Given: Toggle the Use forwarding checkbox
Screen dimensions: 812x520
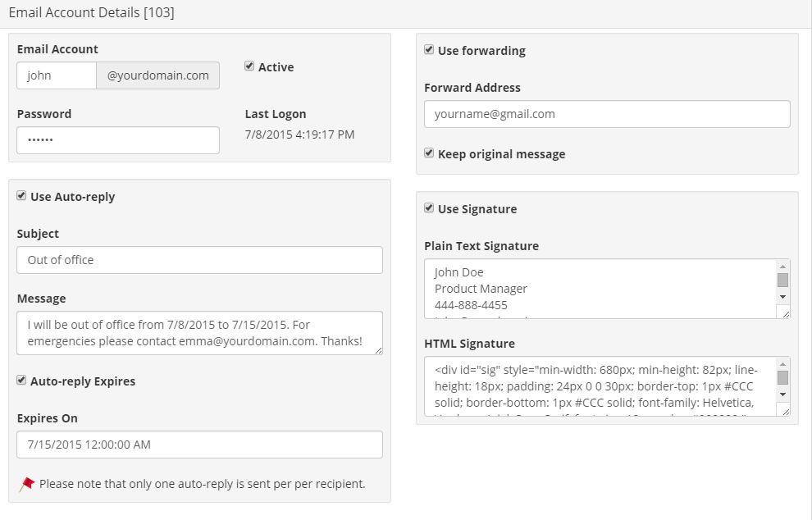Looking at the screenshot, I should point(429,50).
